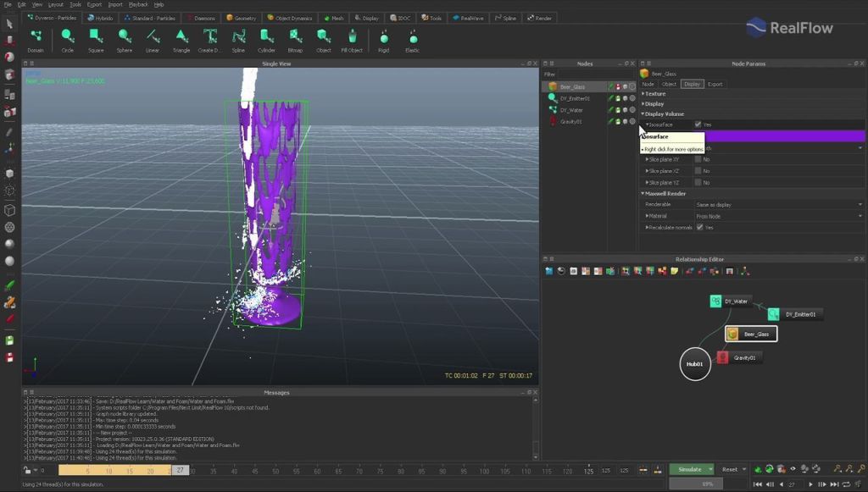Click the purple isosurface color swatch
This screenshot has width=868, height=492.
click(x=784, y=136)
